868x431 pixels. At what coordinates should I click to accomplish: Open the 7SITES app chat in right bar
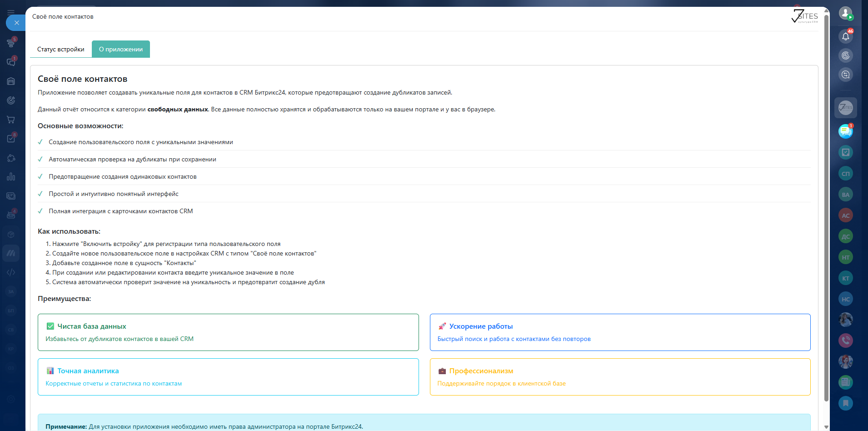[x=846, y=108]
